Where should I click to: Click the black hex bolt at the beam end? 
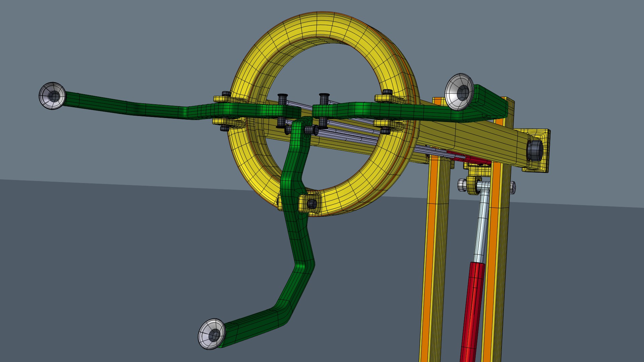(x=534, y=150)
